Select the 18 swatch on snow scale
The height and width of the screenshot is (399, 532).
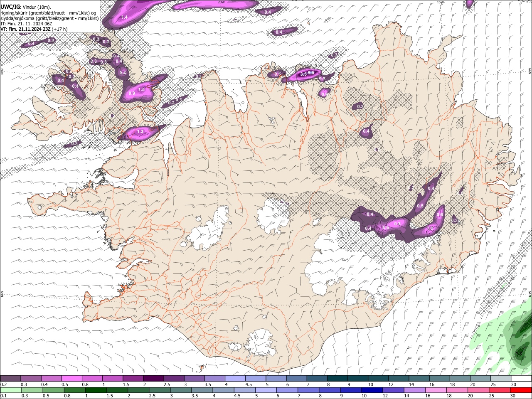pyautogui.click(x=460, y=378)
